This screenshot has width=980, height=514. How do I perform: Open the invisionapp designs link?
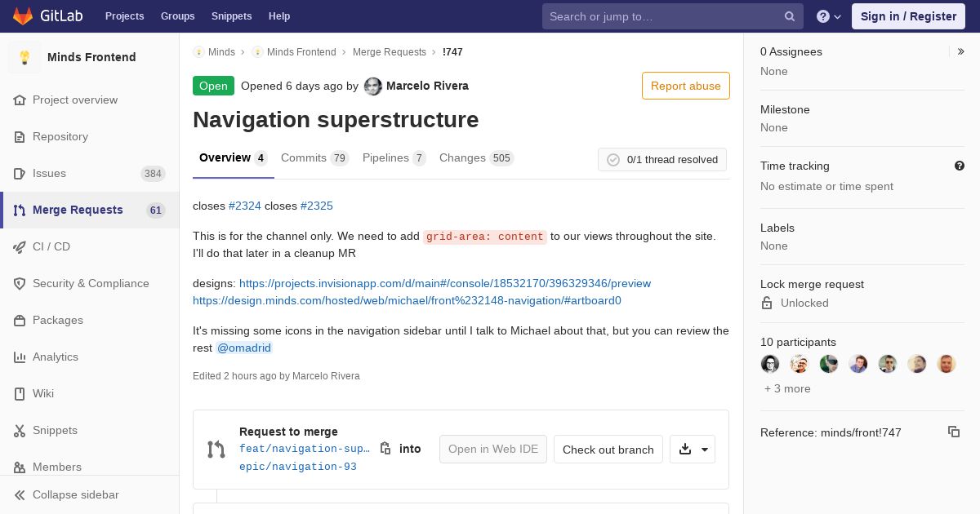445,283
